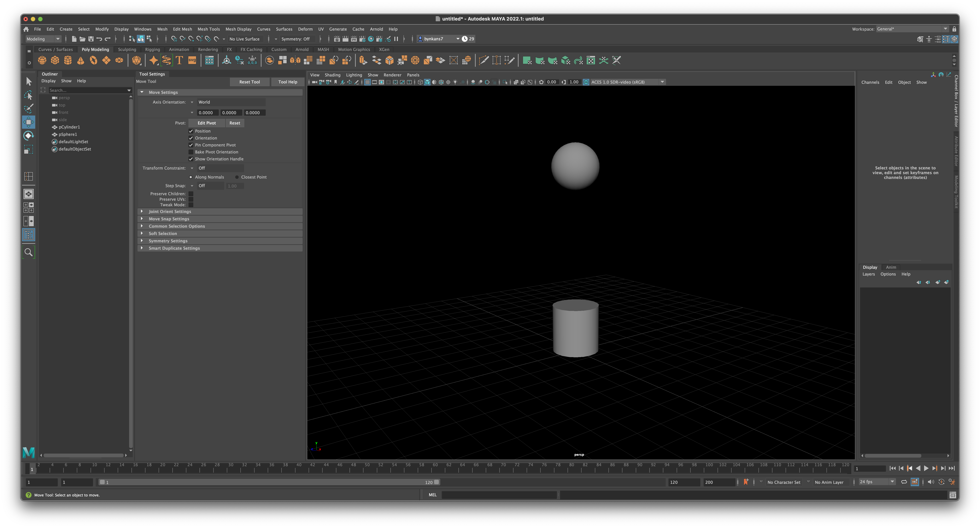This screenshot has height=528, width=980.
Task: Click the pivot Reset button
Action: click(235, 123)
